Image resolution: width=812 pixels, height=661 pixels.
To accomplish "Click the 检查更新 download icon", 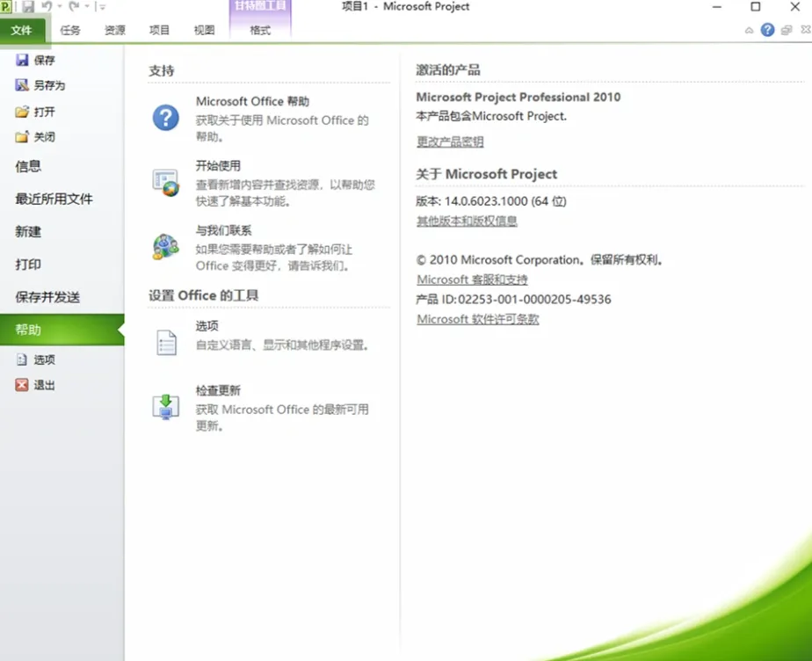I will [166, 407].
